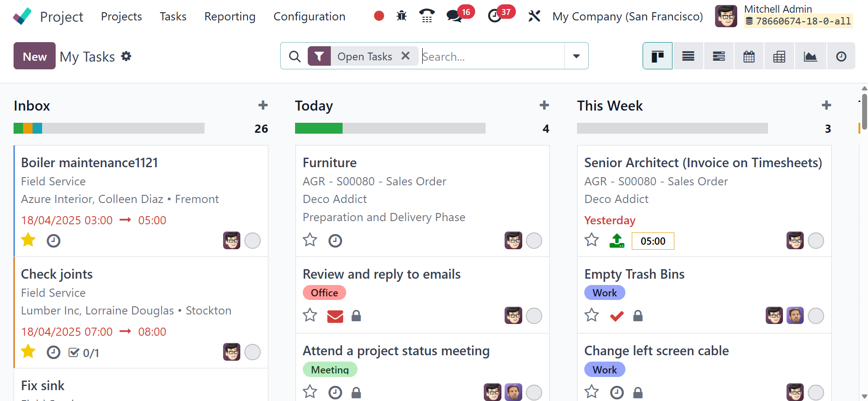Remove the Open Tasks filter

click(405, 56)
